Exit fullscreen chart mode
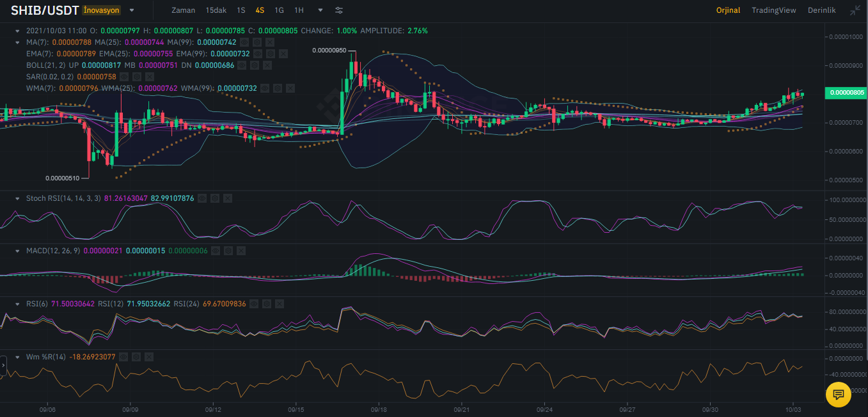This screenshot has width=868, height=417. [855, 10]
